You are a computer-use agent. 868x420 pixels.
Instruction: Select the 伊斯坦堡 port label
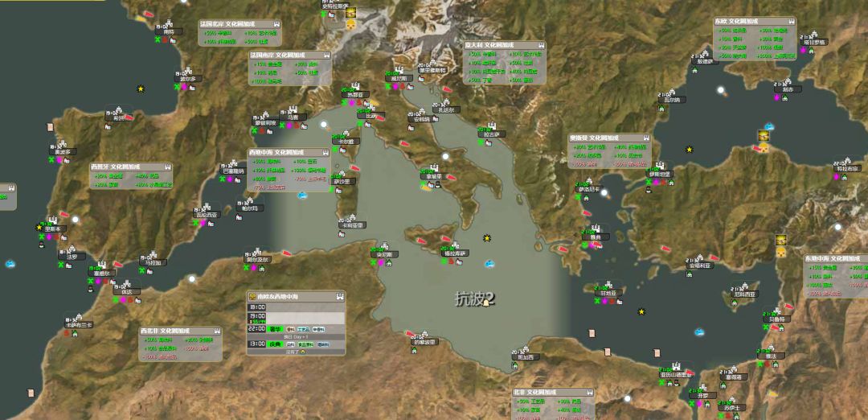click(659, 174)
